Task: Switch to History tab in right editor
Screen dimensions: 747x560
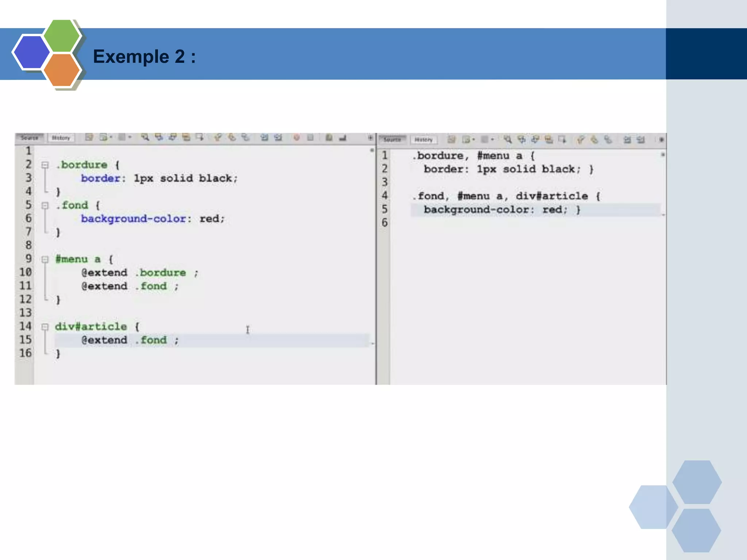Action: pos(423,140)
